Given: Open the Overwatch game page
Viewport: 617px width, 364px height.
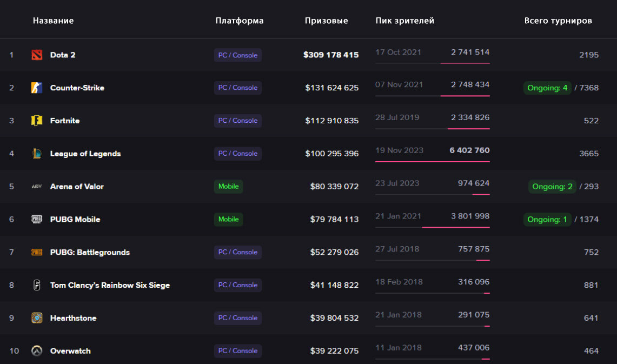Looking at the screenshot, I should click(70, 350).
